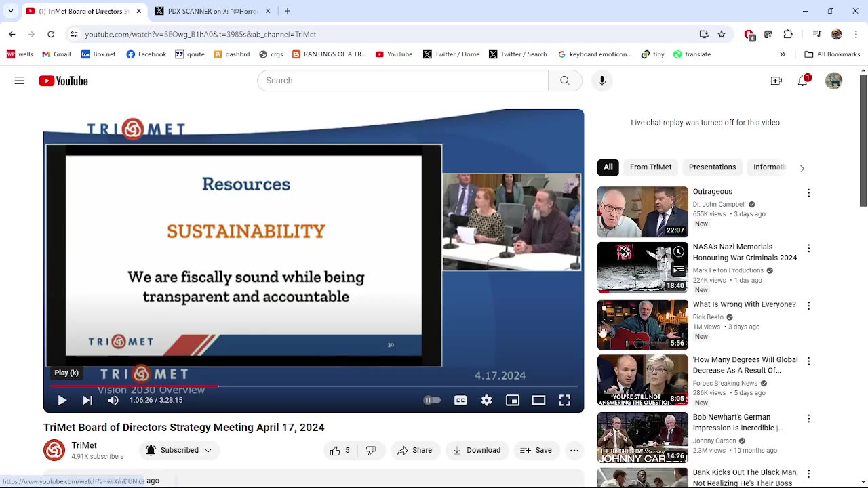Screen dimensions: 868x488
Task: Open the Dr. John Campbell channel link
Action: click(x=719, y=204)
